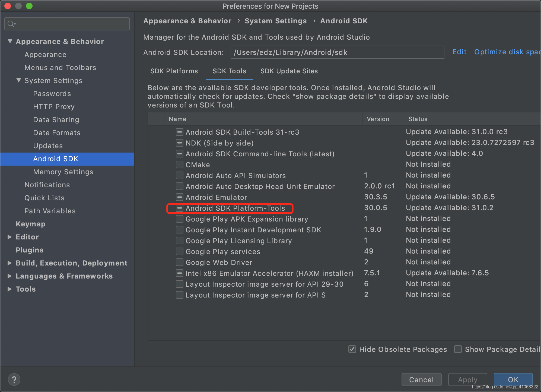
Task: Check Google Play Licensing Library
Action: [179, 241]
